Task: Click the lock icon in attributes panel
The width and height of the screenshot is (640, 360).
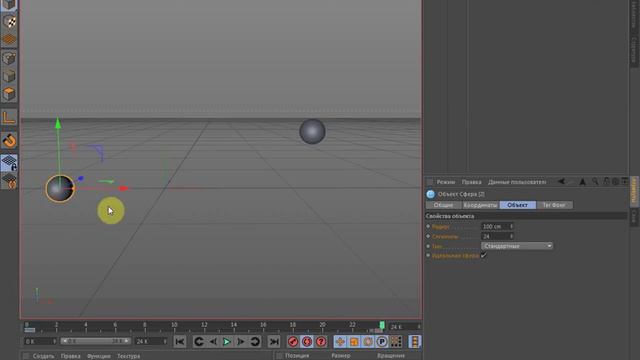Action: pyautogui.click(x=606, y=181)
